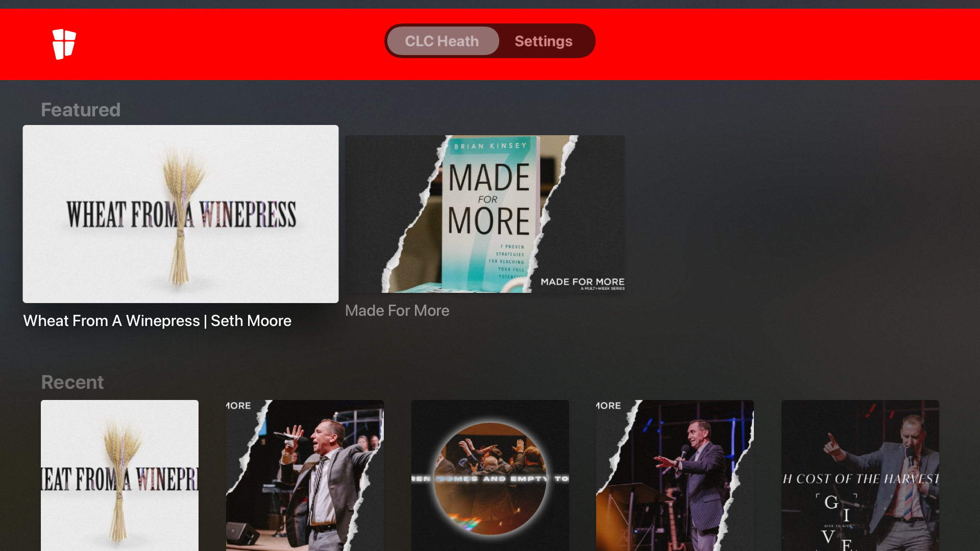
Task: Open the featured Wheat From A Winepress thumbnail
Action: point(181,214)
